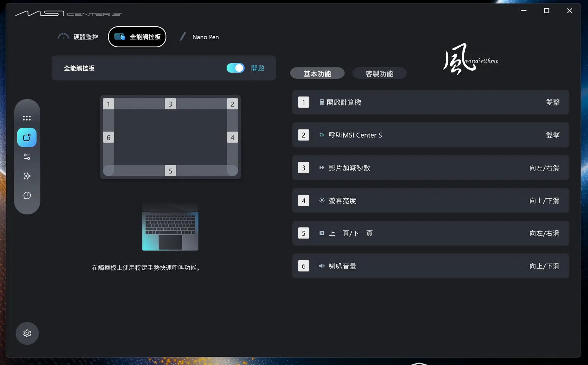Select the 影片加減秒數 text
Viewport: 588px width, 365px height.
350,168
